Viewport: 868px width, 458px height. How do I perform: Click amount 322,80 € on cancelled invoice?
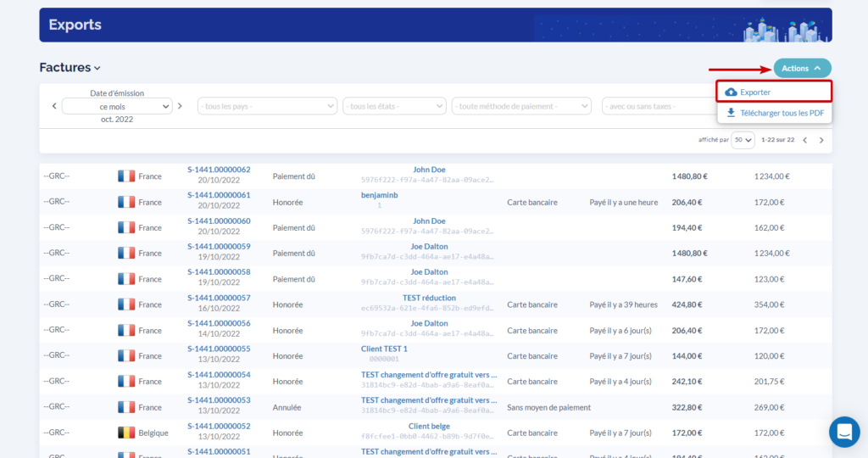[x=687, y=407]
